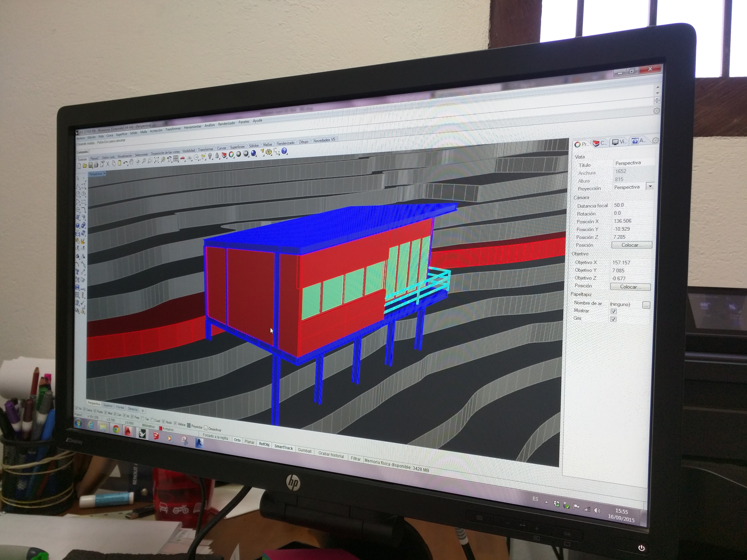Click the volume speaker tray icon
Image resolution: width=747 pixels, height=560 pixels.
point(597,511)
